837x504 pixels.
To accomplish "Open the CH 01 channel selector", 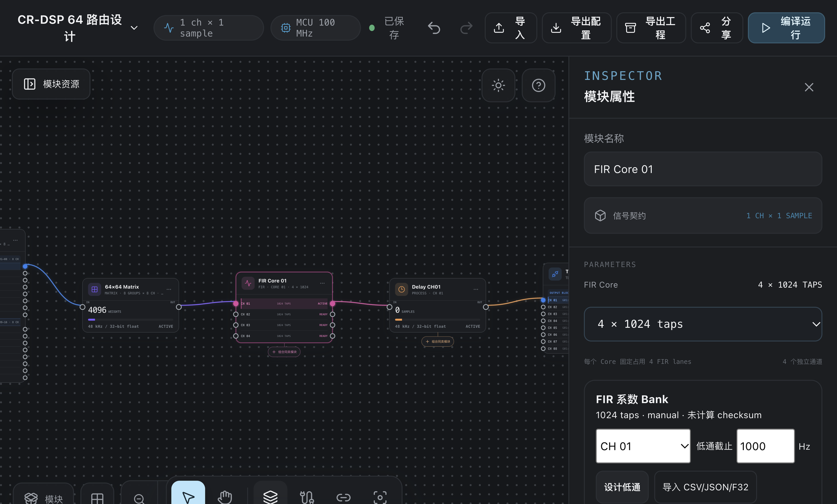I will point(643,446).
